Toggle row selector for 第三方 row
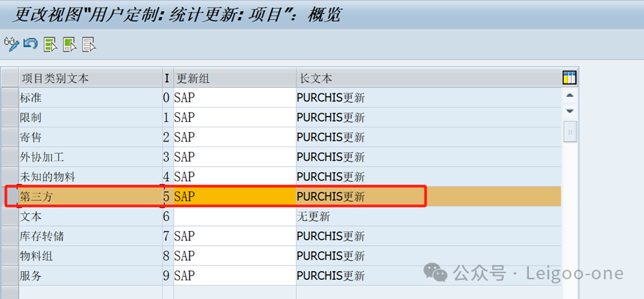Screen dimensions: 644x299 (x=9, y=197)
